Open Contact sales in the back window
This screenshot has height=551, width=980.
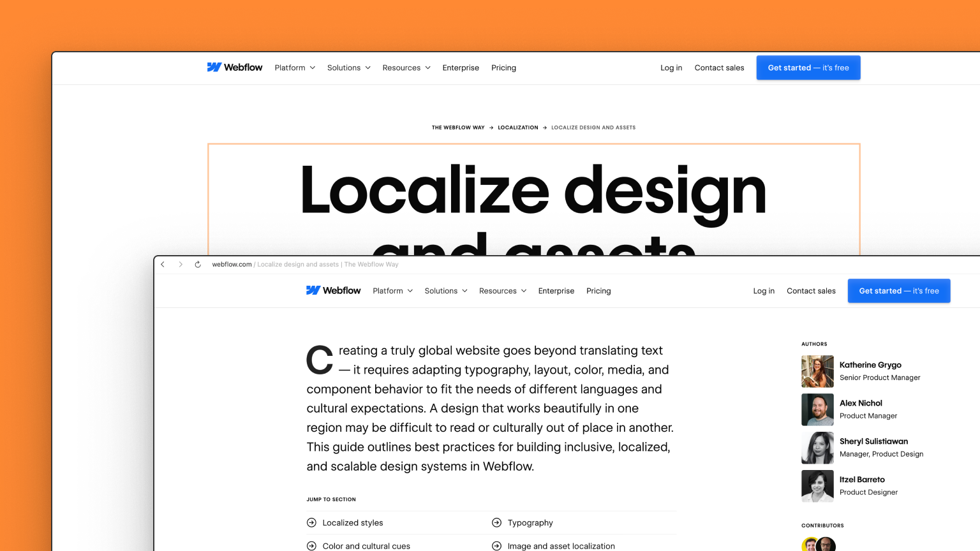click(x=719, y=68)
